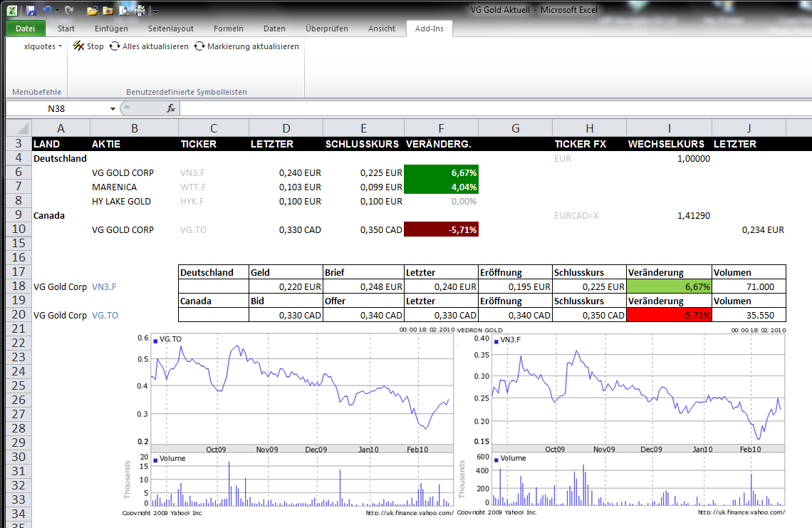The height and width of the screenshot is (528, 812).
Task: Click the Stop lightning icon button
Action: click(88, 46)
